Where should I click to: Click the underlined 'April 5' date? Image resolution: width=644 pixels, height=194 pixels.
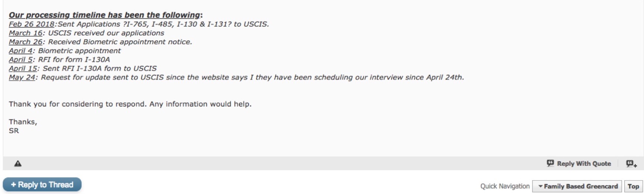pos(21,60)
